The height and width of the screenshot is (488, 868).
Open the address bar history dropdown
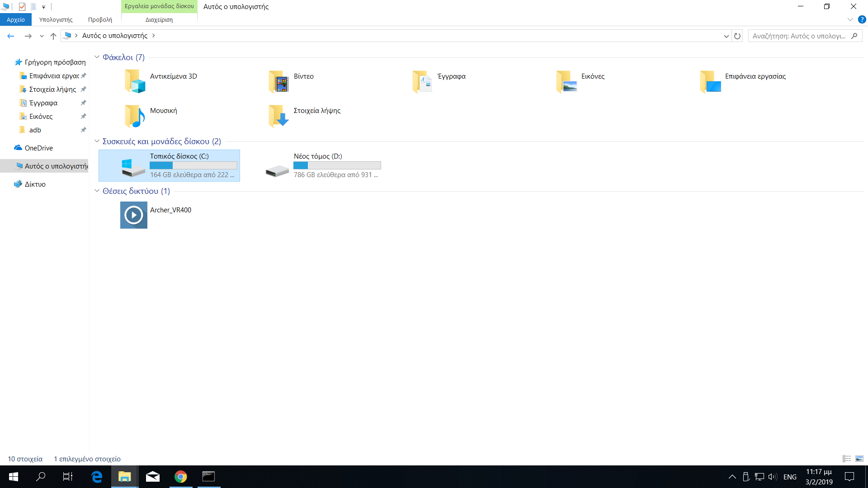(726, 36)
